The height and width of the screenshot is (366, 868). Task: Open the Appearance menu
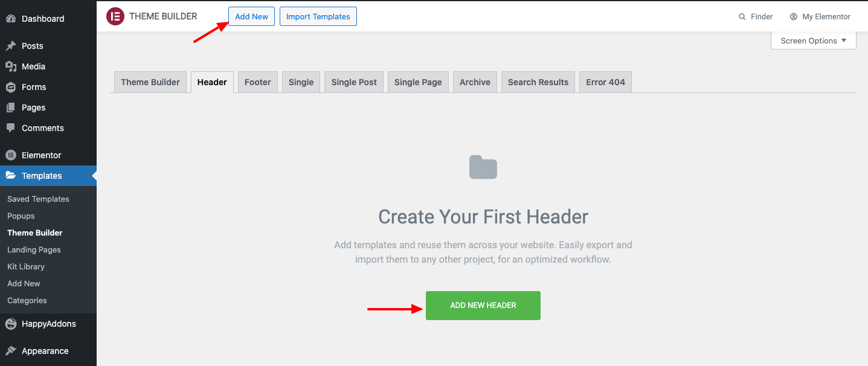pos(48,351)
